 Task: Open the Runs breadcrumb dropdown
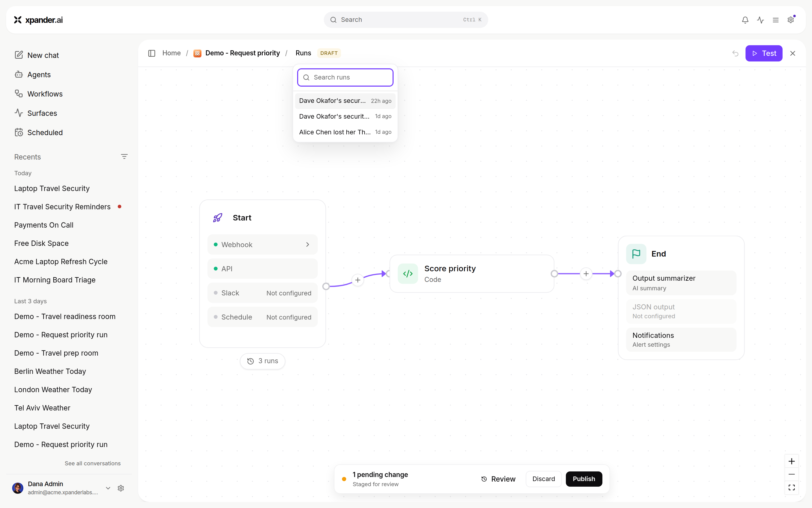tap(303, 53)
